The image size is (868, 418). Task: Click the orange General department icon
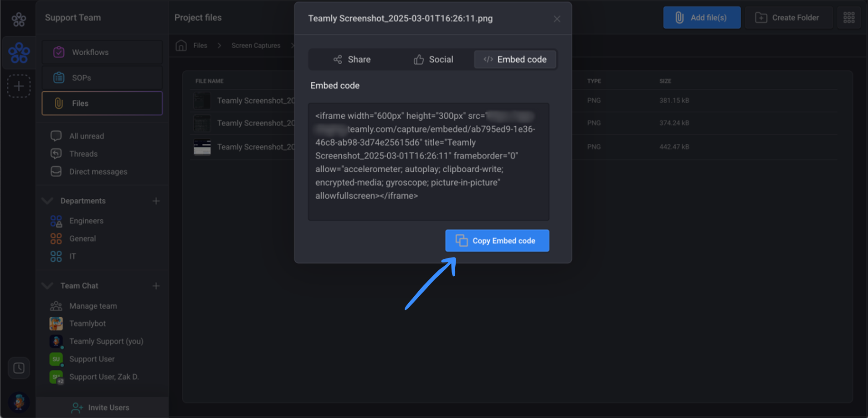[56, 239]
